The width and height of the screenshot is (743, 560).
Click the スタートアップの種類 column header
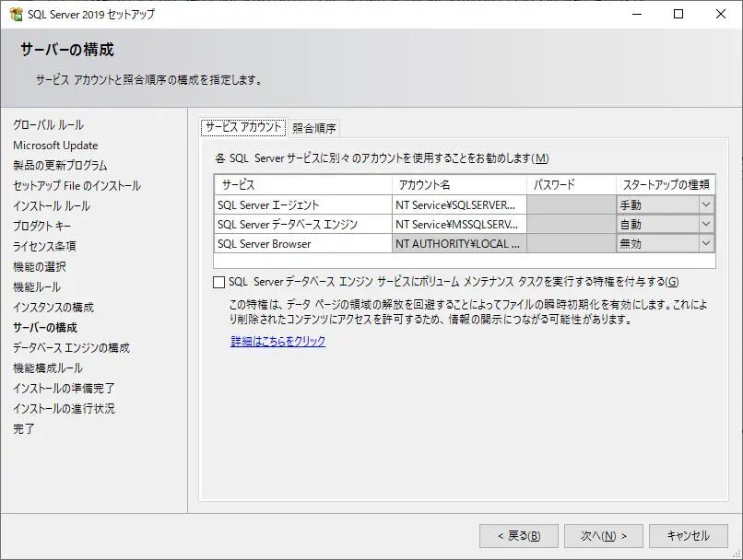[x=666, y=184]
